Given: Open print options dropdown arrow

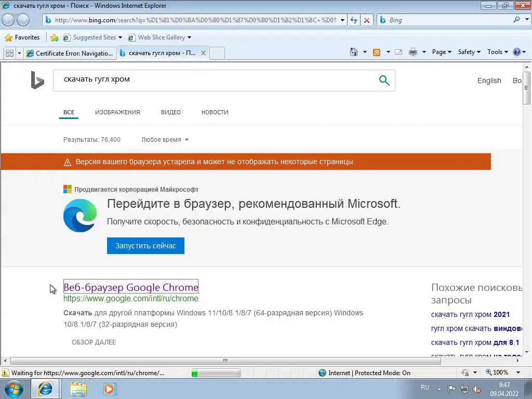Looking at the screenshot, I should coord(424,52).
